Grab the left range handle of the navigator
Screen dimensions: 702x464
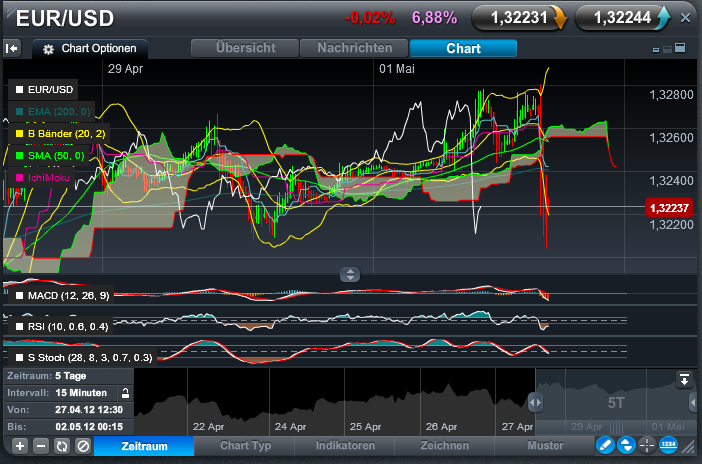(x=535, y=402)
